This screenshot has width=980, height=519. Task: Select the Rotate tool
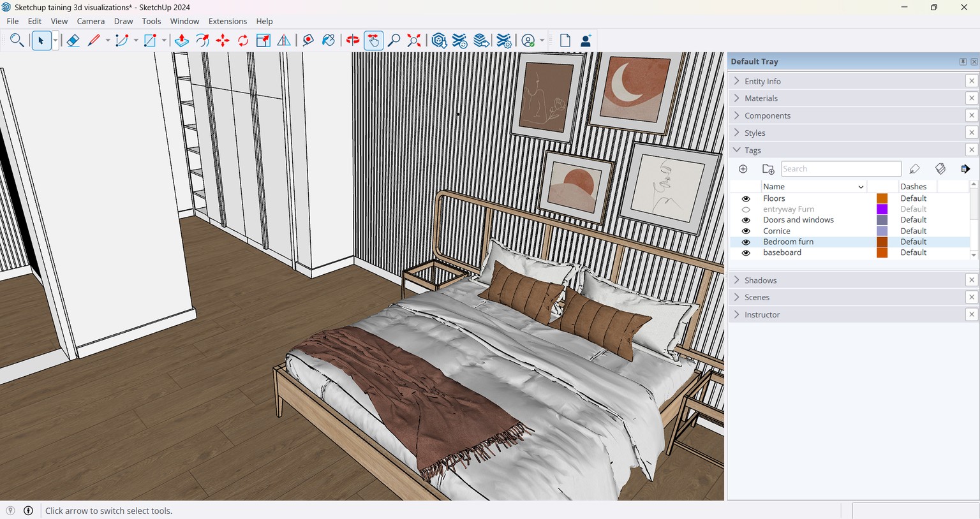click(243, 41)
